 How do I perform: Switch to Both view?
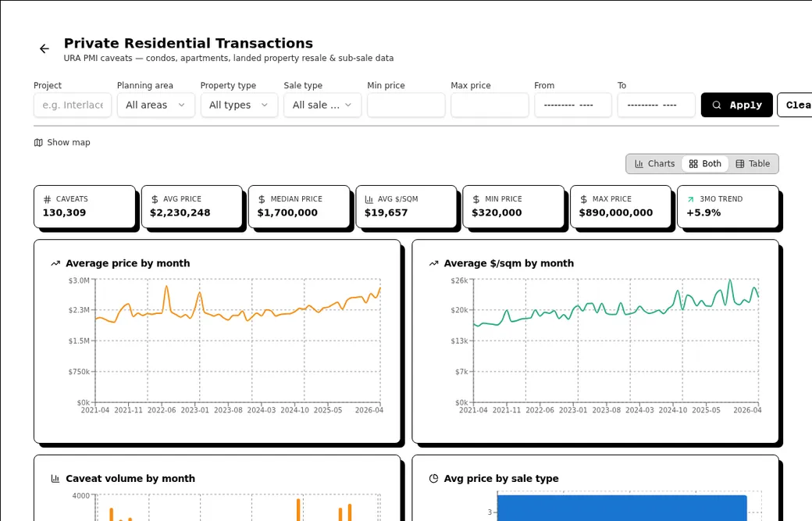(x=705, y=164)
